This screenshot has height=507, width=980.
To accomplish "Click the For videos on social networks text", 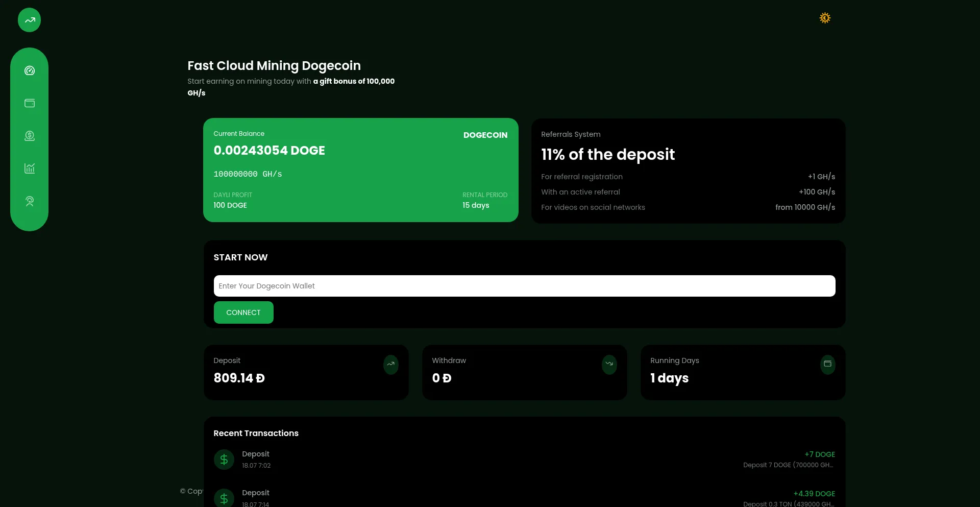I will (593, 207).
